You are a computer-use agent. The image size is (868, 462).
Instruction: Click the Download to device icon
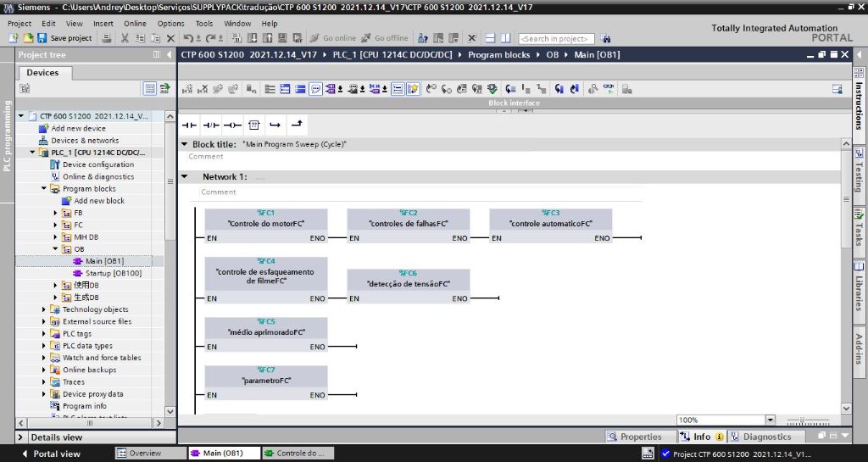(252, 38)
